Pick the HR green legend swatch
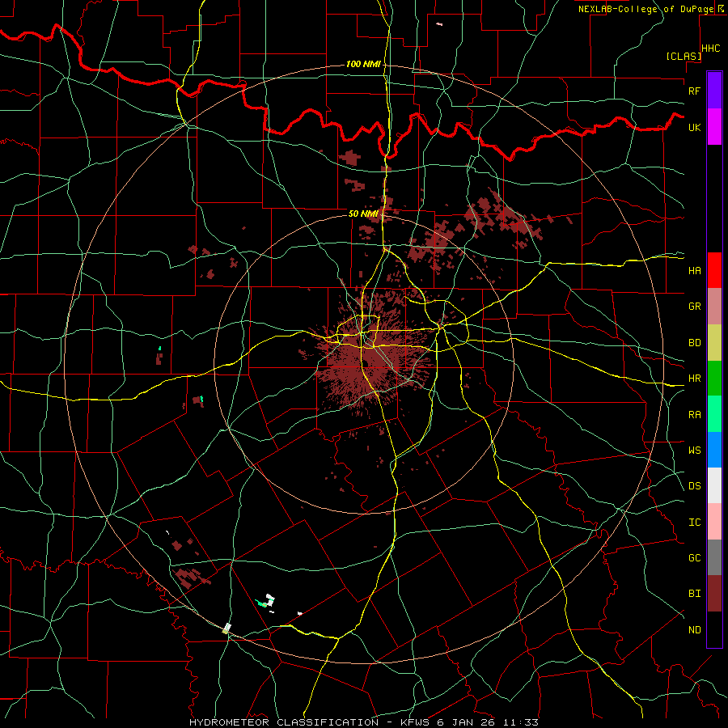 [714, 379]
